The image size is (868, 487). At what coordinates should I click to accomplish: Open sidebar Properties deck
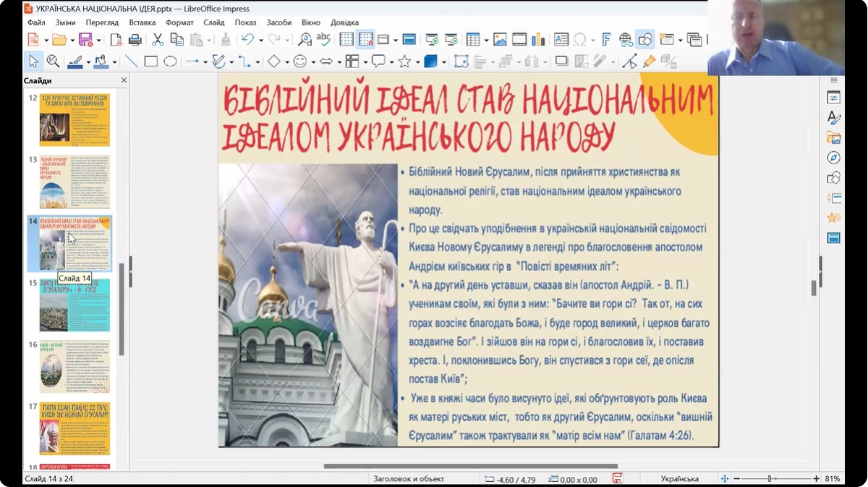(x=833, y=98)
